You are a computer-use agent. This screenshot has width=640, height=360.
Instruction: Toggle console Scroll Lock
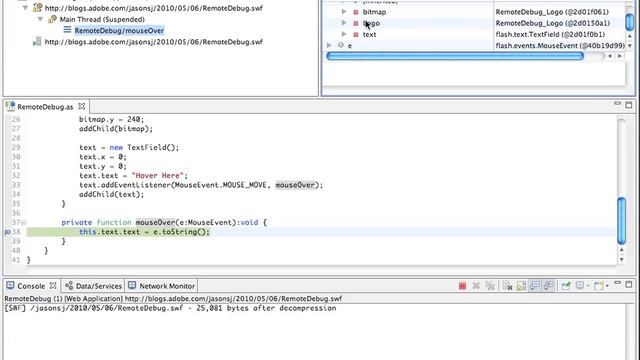tap(521, 286)
